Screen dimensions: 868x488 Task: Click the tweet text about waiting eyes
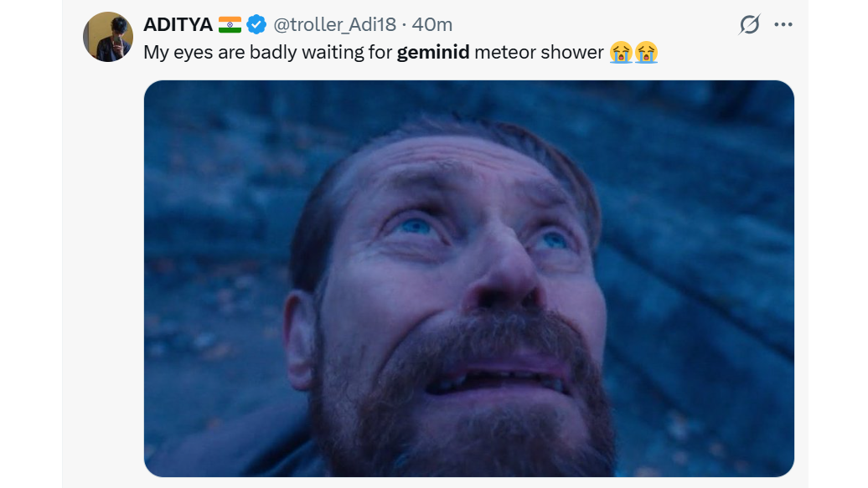[x=251, y=54]
